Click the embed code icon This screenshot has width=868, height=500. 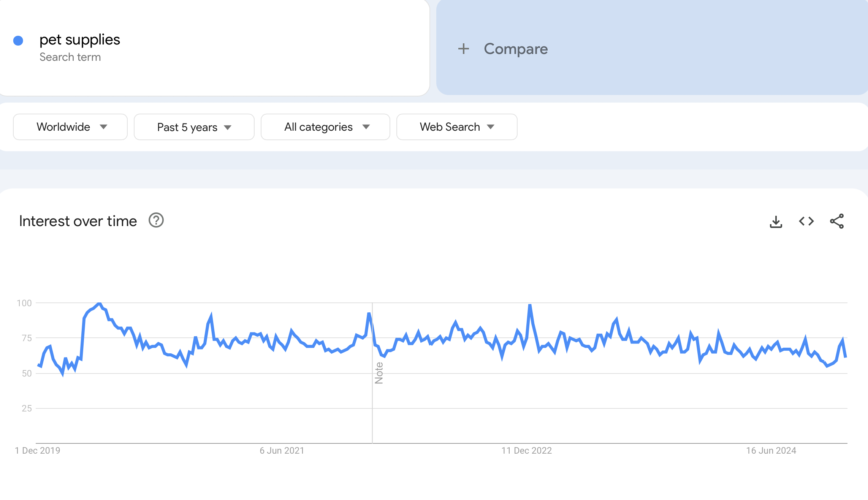(806, 221)
